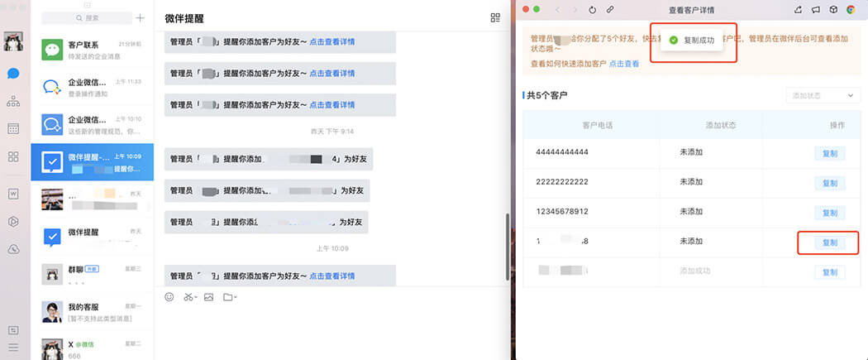
Task: Copy page link with the chain icon
Action: point(610,10)
